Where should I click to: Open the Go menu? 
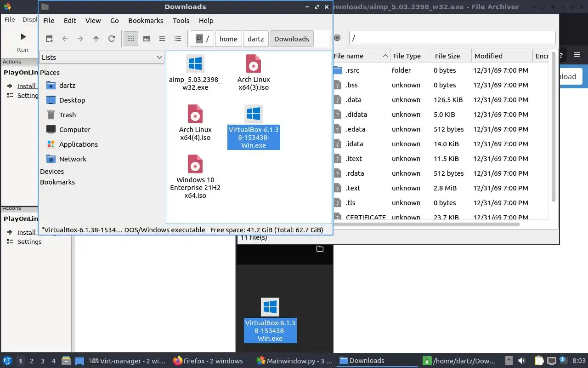click(114, 21)
